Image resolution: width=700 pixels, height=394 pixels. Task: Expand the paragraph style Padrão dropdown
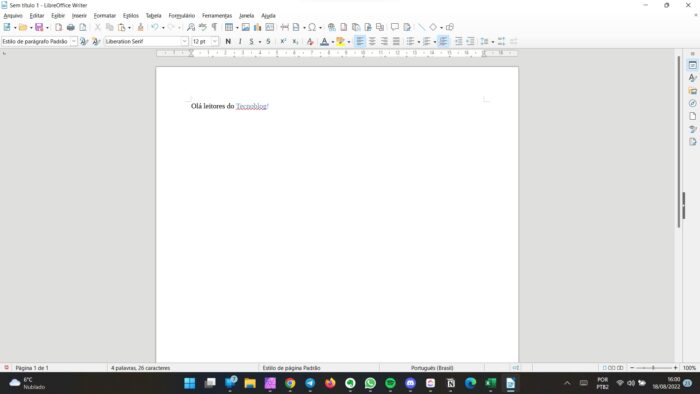(74, 41)
